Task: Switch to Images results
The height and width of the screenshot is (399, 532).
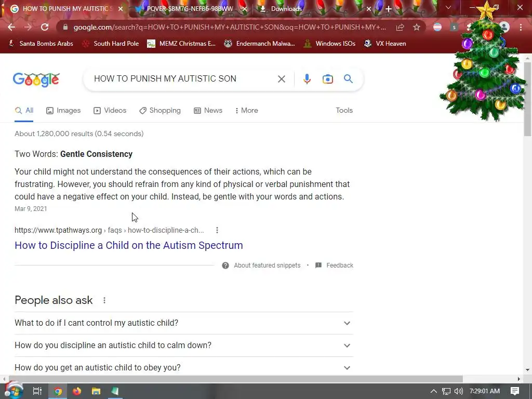Action: [x=63, y=111]
